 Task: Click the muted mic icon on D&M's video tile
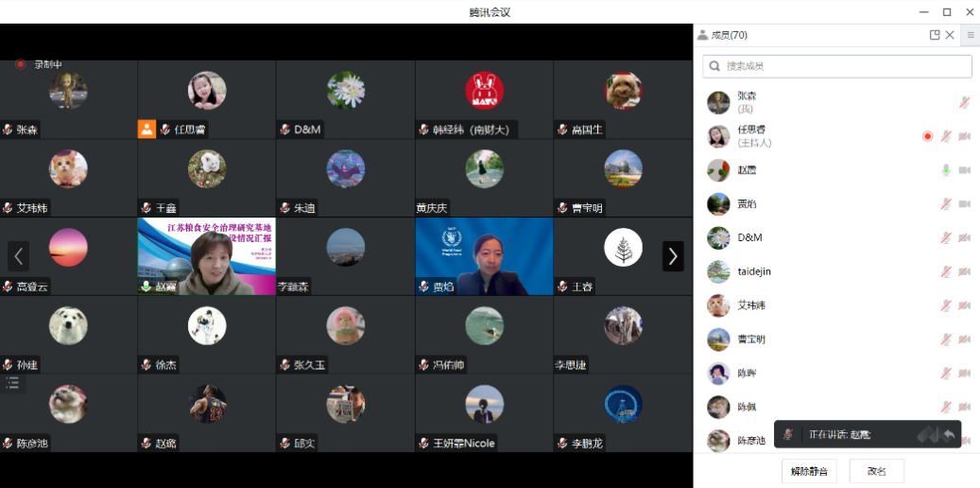tap(284, 130)
